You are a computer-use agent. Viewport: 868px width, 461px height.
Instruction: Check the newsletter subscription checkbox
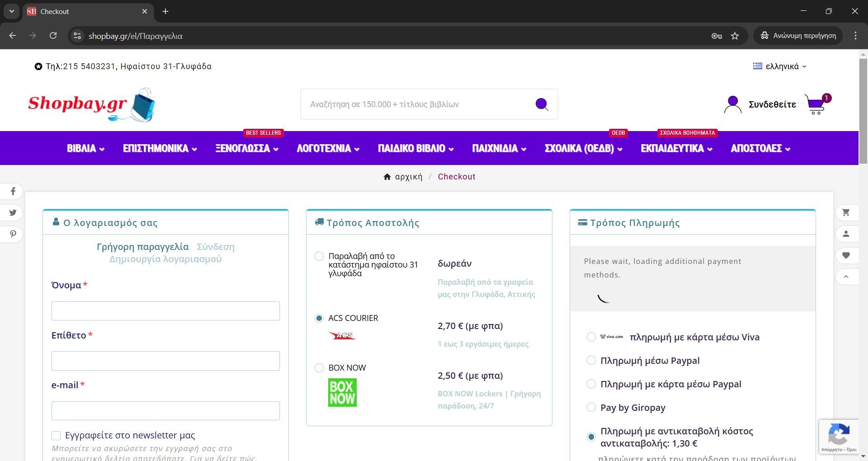56,435
